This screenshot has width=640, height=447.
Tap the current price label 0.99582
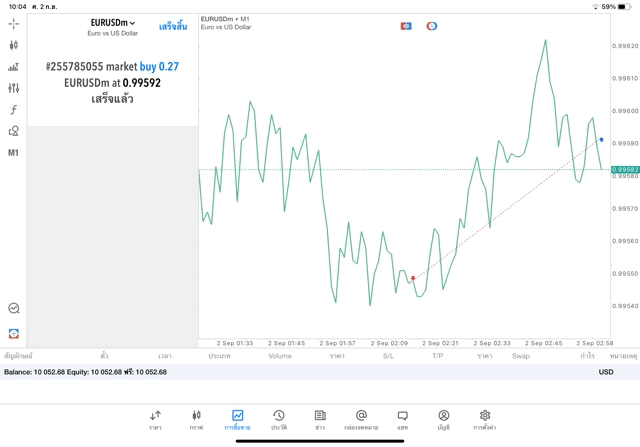[x=625, y=169]
